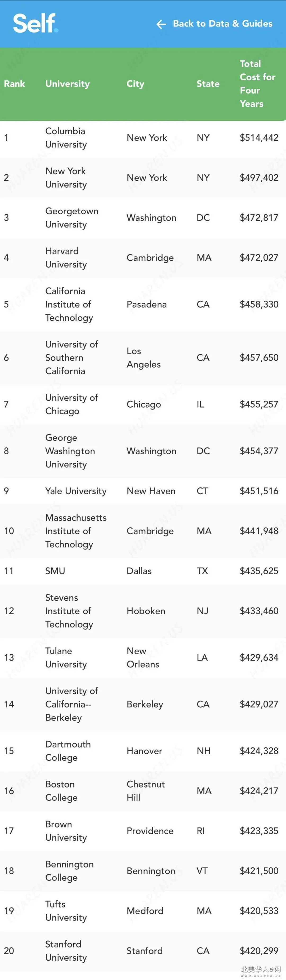This screenshot has width=286, height=980.
Task: Select the SMU table entry
Action: [55, 571]
